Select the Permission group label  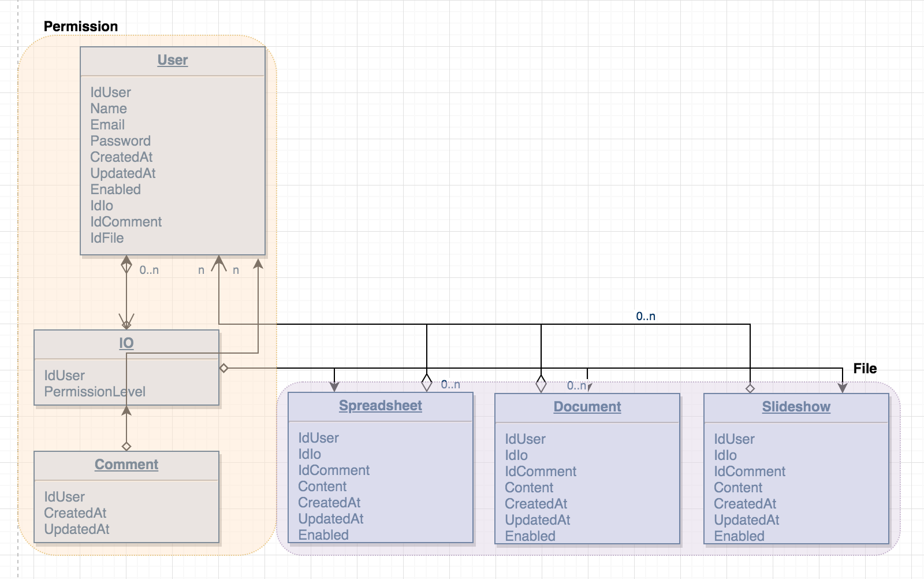coord(81,27)
